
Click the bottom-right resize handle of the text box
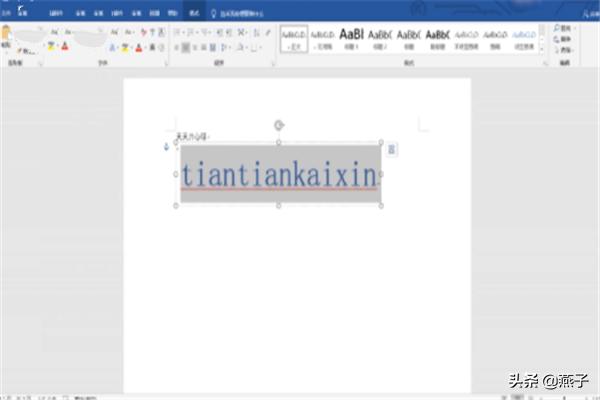381,205
